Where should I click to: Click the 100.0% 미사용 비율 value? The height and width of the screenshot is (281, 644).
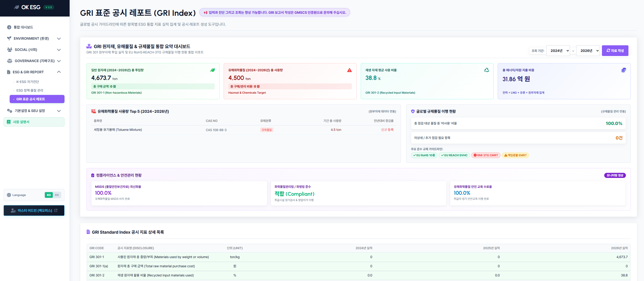coord(614,123)
